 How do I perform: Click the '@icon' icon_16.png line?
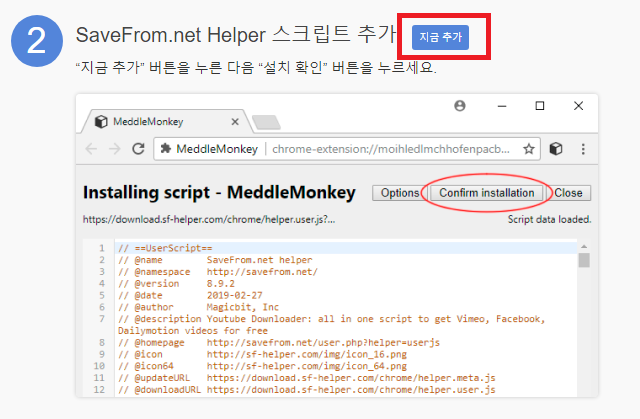[x=262, y=355]
